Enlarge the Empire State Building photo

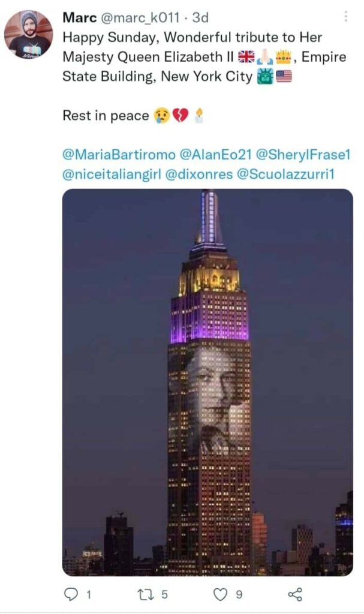pyautogui.click(x=207, y=382)
